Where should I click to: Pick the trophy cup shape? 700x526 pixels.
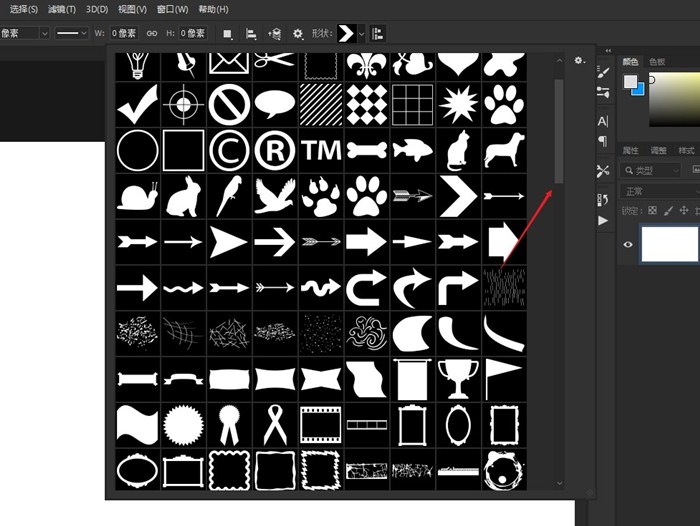[457, 379]
